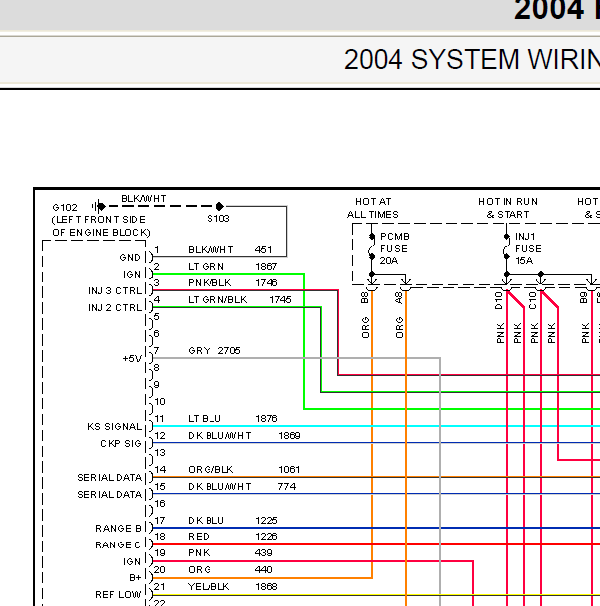Viewport: 600px width, 606px height.
Task: Click the GND pin label
Action: pos(130,257)
